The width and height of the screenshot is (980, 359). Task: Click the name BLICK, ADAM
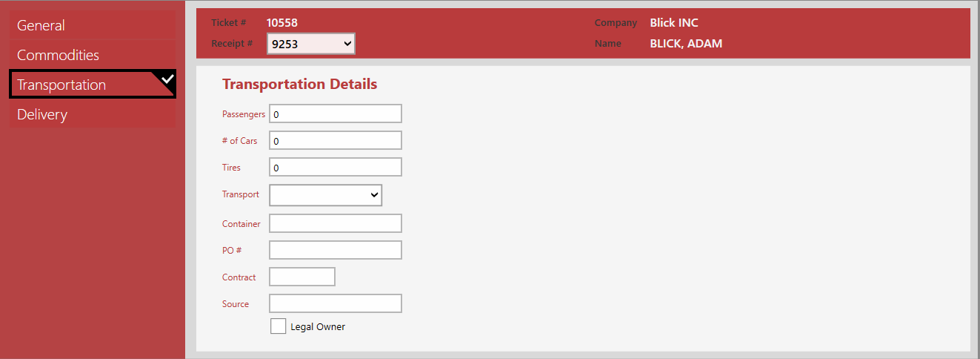pyautogui.click(x=686, y=44)
